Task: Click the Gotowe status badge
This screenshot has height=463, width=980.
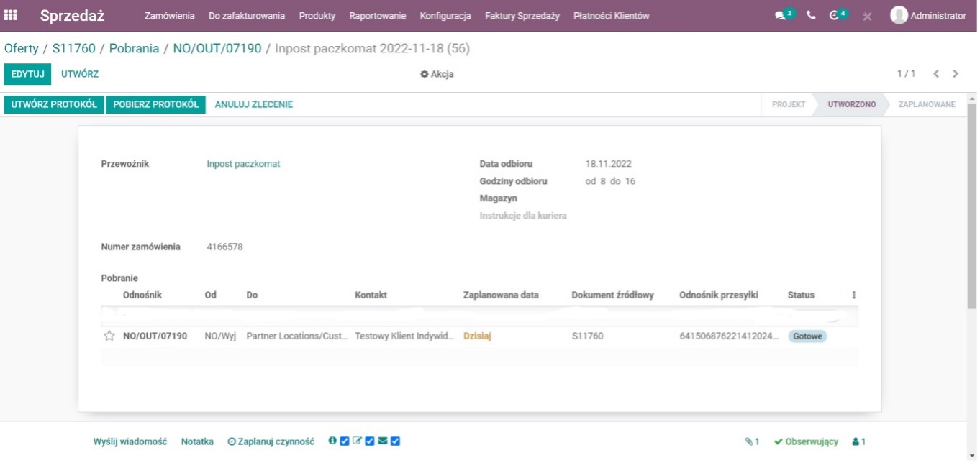Action: pos(807,336)
